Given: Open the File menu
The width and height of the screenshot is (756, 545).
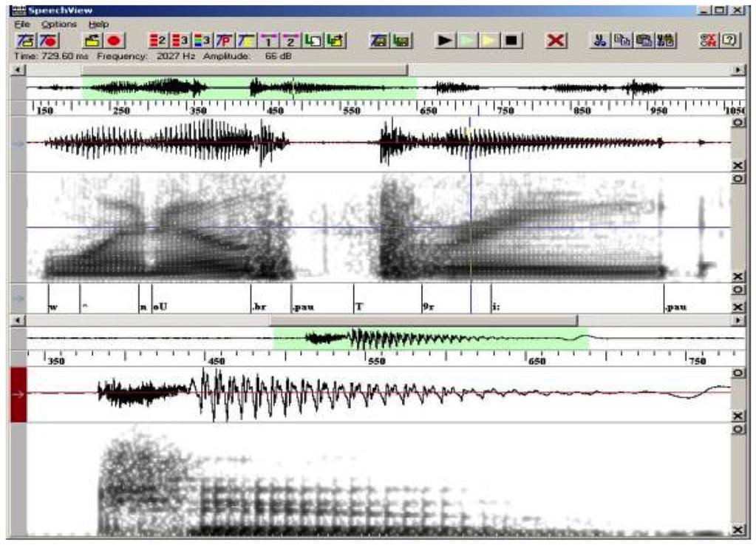Looking at the screenshot, I should 22,24.
